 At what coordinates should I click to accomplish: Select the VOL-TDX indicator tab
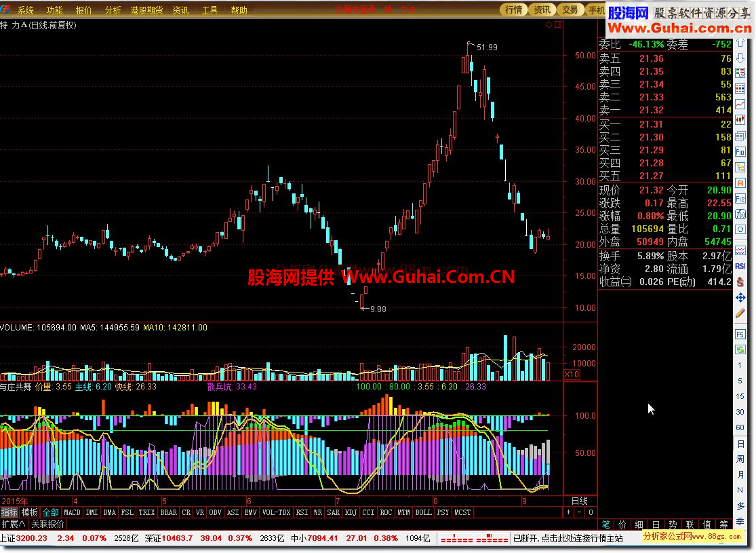276,512
